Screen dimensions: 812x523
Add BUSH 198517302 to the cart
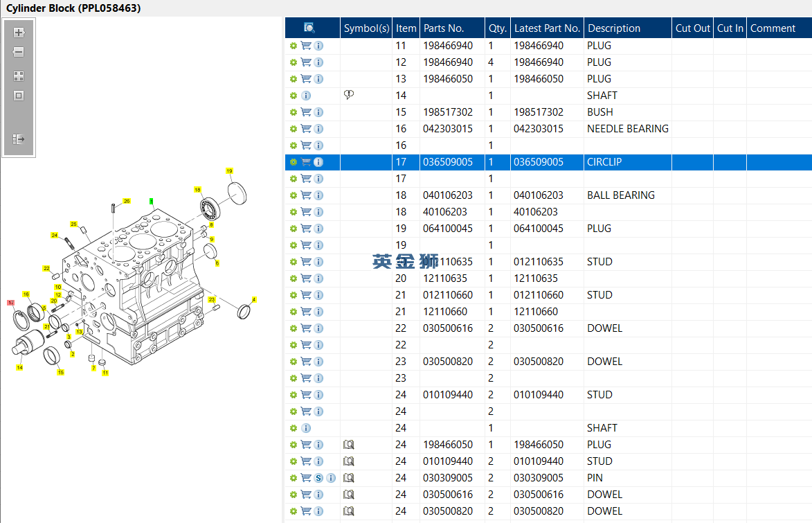[x=305, y=112]
